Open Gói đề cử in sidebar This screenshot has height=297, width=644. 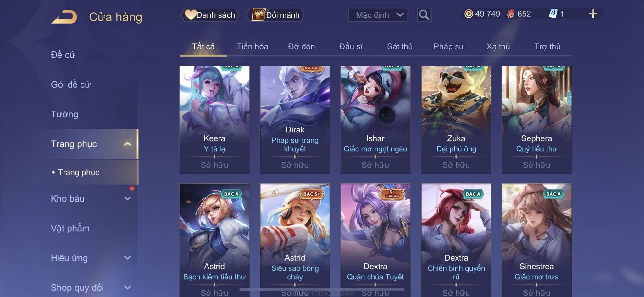[x=71, y=84]
